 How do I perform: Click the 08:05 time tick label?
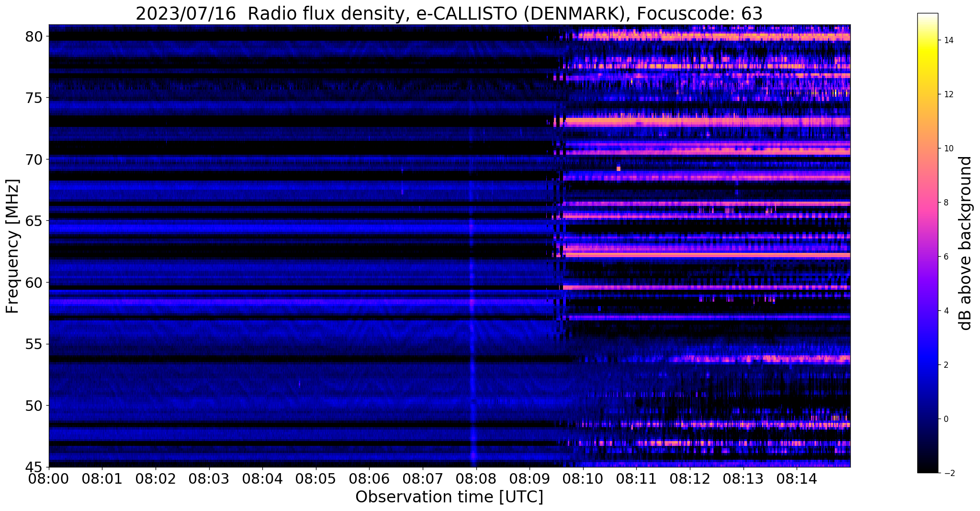316,478
